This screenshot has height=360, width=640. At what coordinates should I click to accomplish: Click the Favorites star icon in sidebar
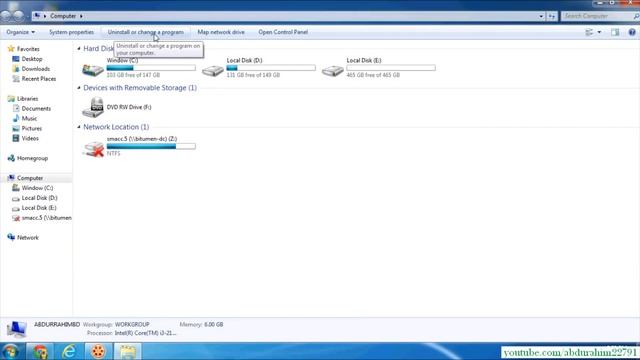[x=11, y=49]
